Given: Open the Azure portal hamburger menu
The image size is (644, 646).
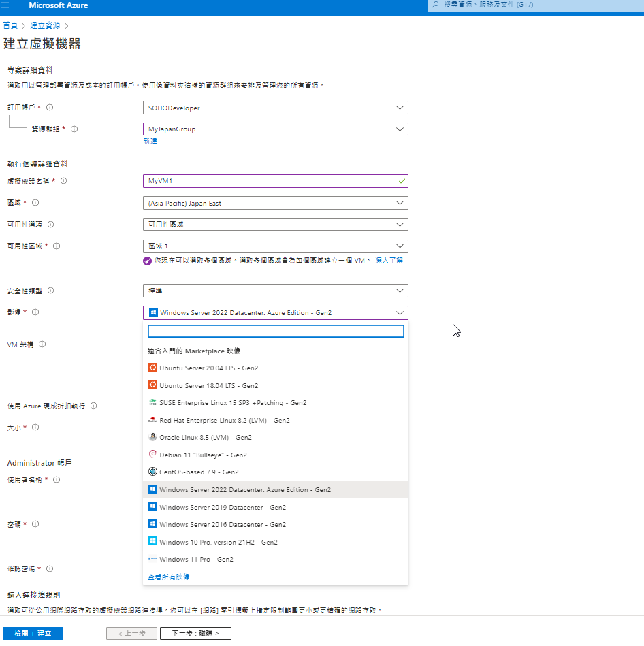Looking at the screenshot, I should point(5,5).
